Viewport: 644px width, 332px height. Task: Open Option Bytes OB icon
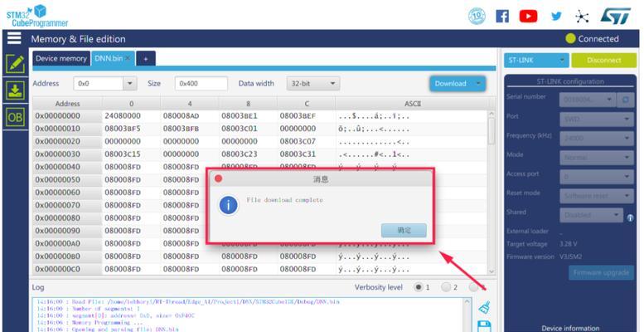click(15, 118)
